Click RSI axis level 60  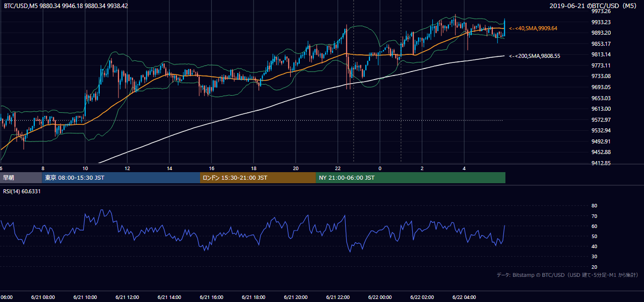click(594, 226)
